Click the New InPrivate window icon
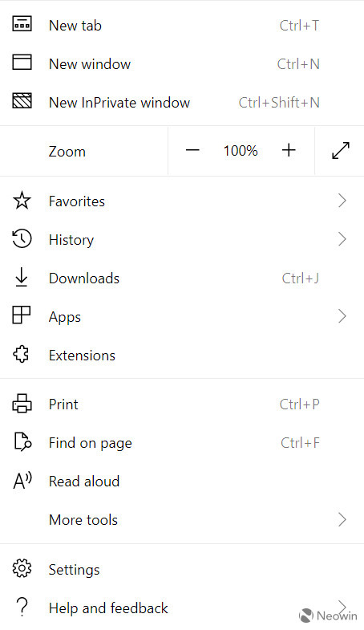 [22, 101]
